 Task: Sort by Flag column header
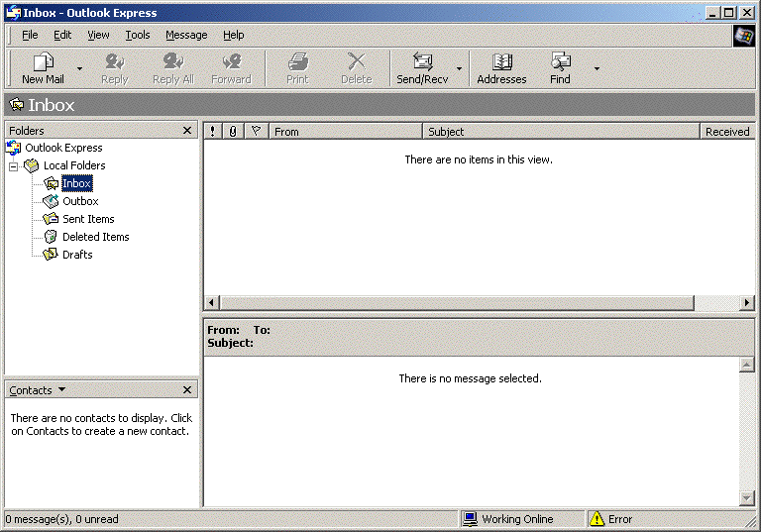[257, 131]
